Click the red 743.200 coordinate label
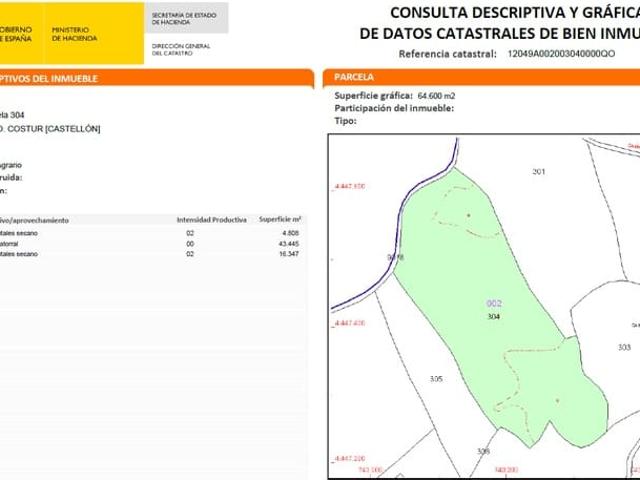 click(506, 470)
